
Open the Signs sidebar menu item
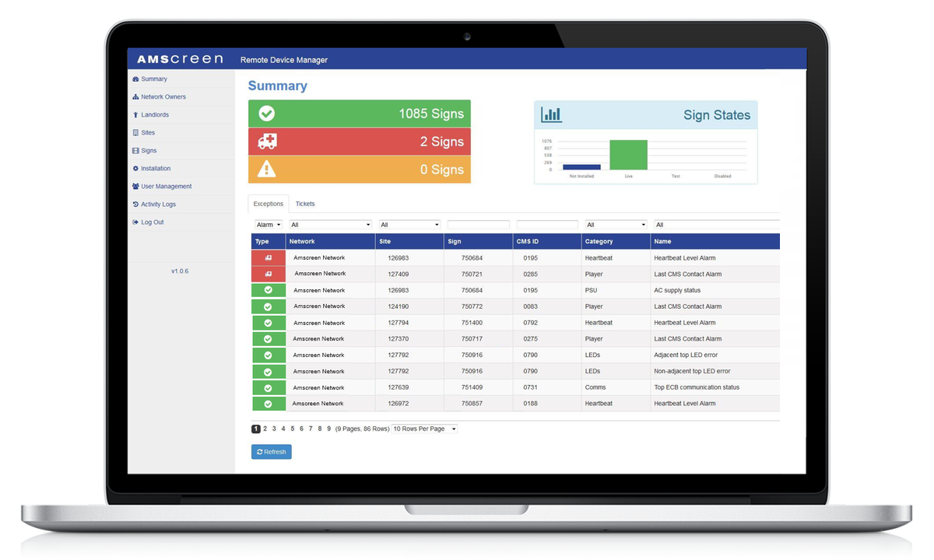coord(144,151)
